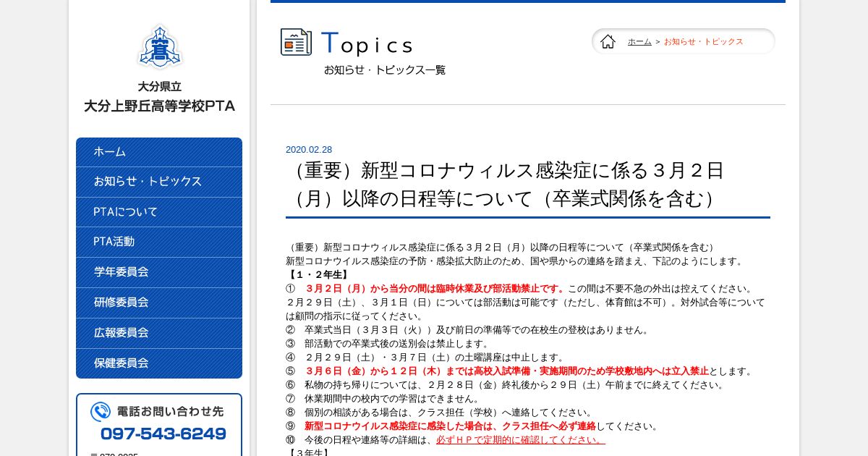Screen dimensions: 868x456
Task: Click line ② 卒業式当日（３月３日（火））
Action: [x=468, y=329]
